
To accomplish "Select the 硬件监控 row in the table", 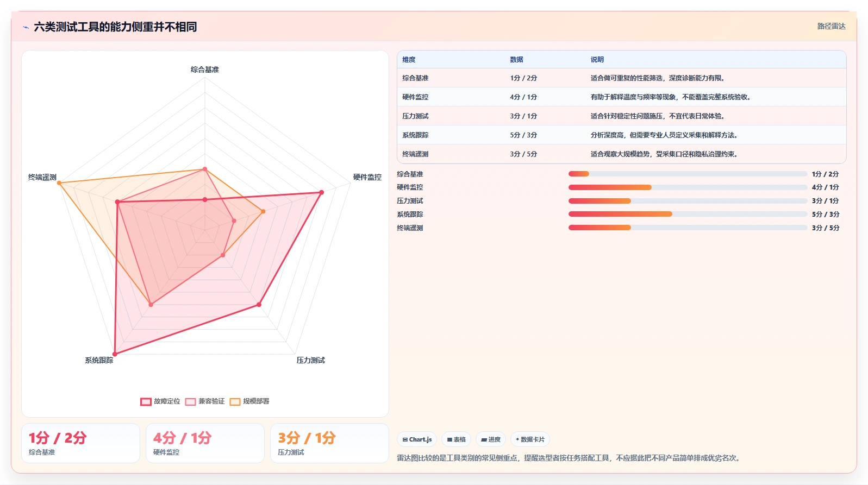I will click(622, 97).
